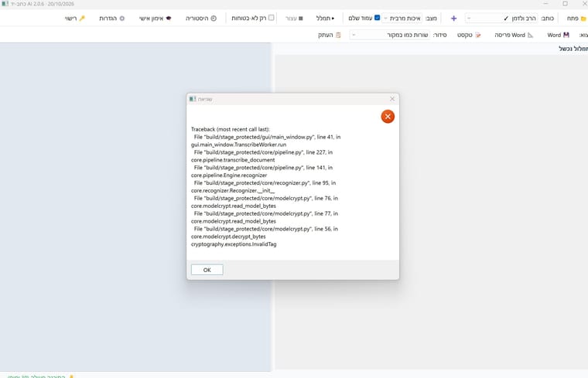The image size is (588, 378).
Task: Click the מצב: label in the toolbar
Action: pyautogui.click(x=431, y=18)
